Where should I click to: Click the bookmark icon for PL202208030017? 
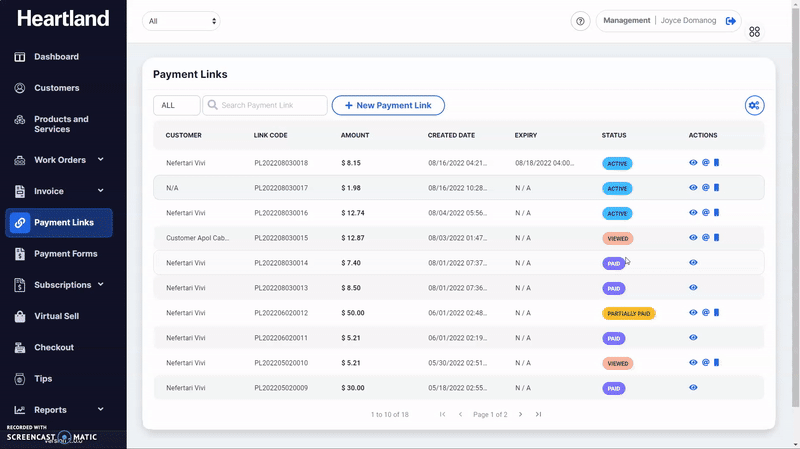(x=716, y=188)
